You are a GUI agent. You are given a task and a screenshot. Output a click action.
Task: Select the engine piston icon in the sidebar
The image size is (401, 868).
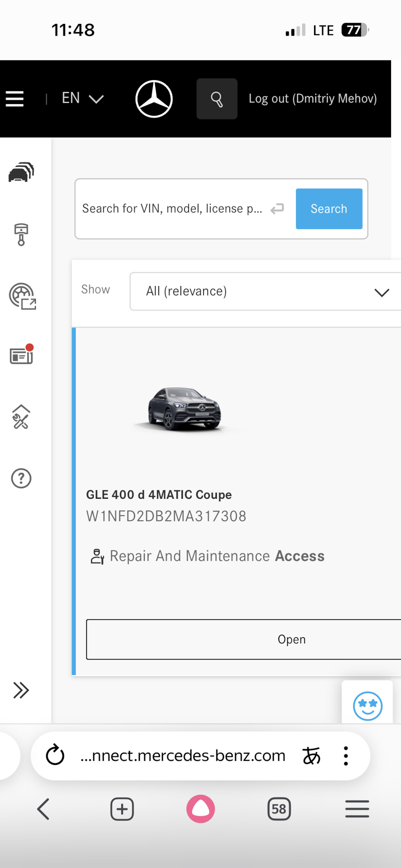coord(21,234)
